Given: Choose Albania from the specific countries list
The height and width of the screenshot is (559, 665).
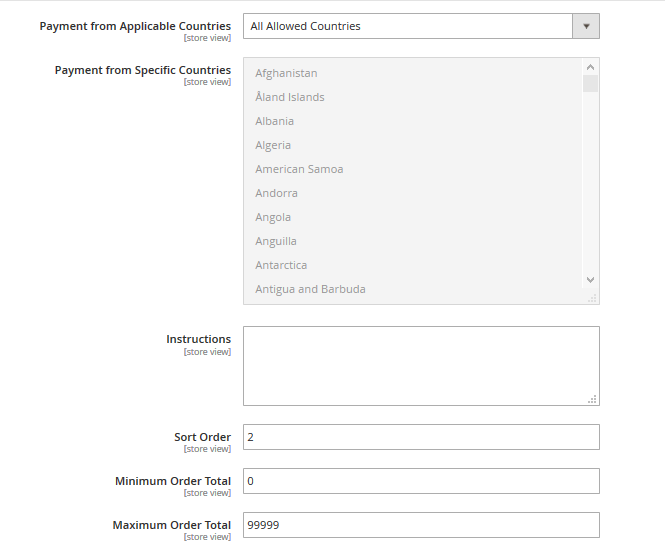Looking at the screenshot, I should (x=274, y=121).
